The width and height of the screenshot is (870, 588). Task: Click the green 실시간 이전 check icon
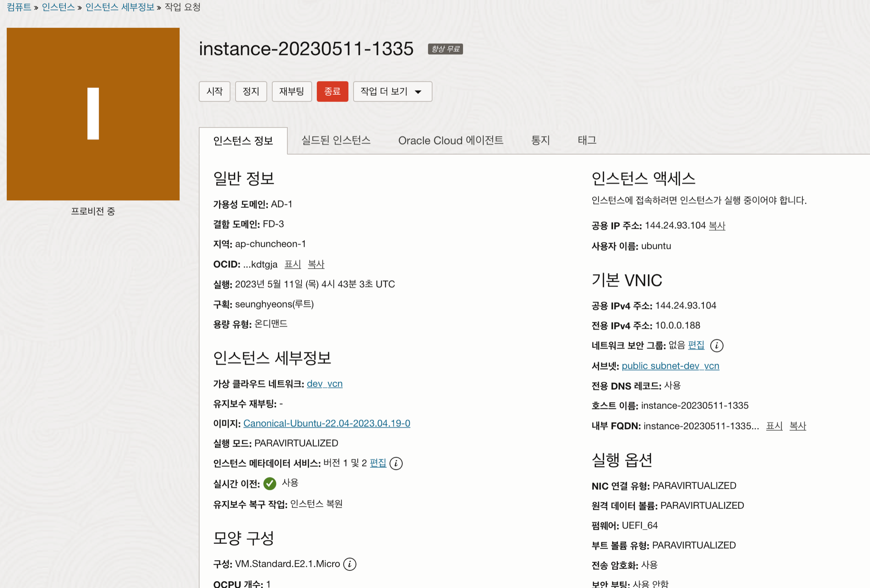pos(269,483)
